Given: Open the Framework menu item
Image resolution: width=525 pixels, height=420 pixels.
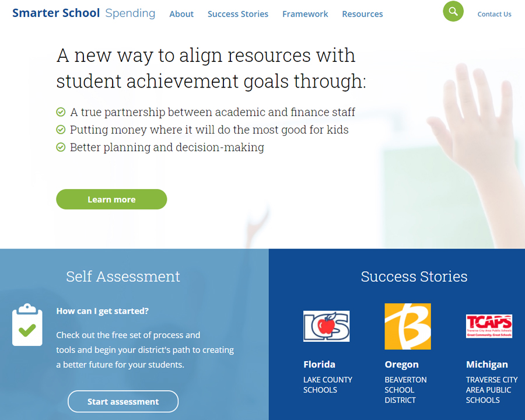Looking at the screenshot, I should click(x=305, y=14).
